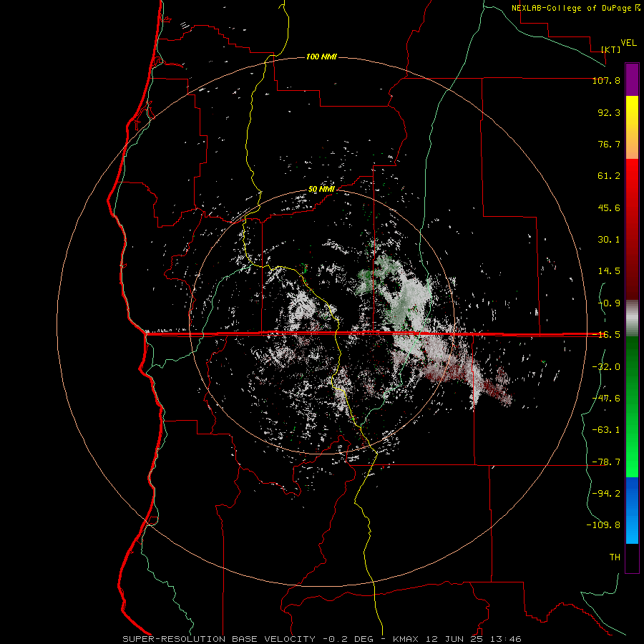Click the 45.6 legend value
The width and height of the screenshot is (644, 644).
pos(609,208)
